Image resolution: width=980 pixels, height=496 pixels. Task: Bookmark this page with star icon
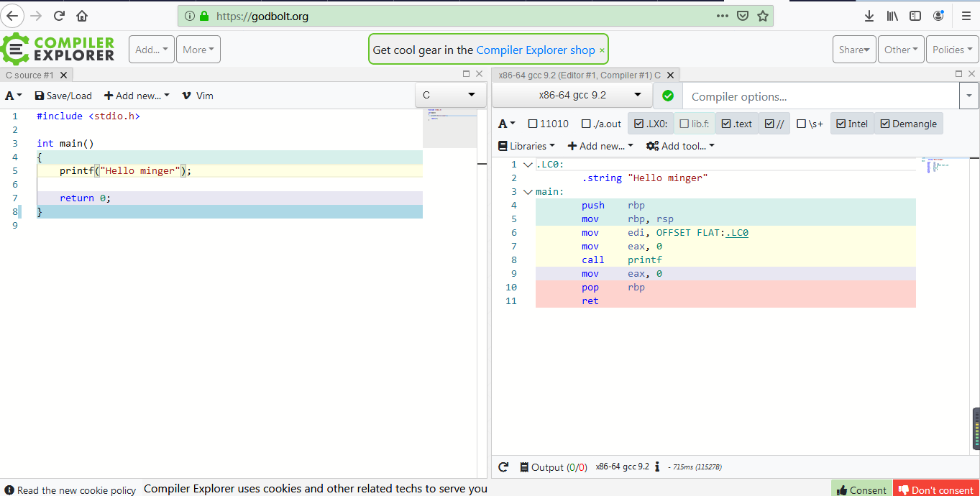pyautogui.click(x=763, y=16)
